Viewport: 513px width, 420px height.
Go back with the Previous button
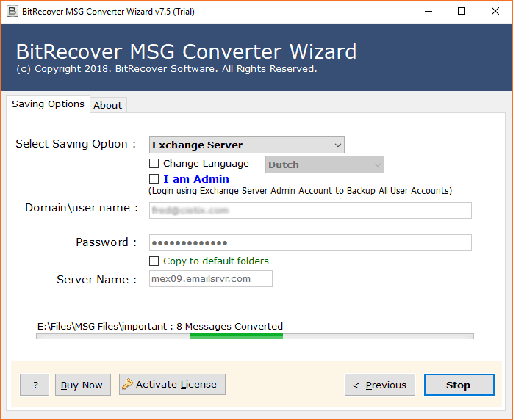tap(380, 385)
